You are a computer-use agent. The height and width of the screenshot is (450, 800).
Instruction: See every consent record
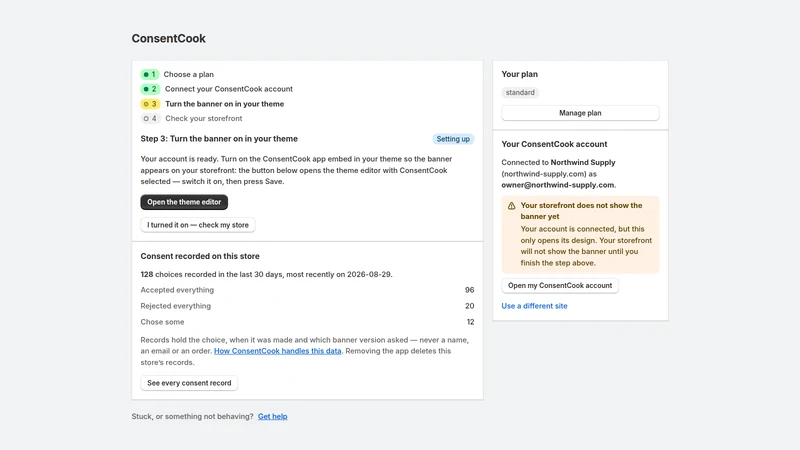189,383
